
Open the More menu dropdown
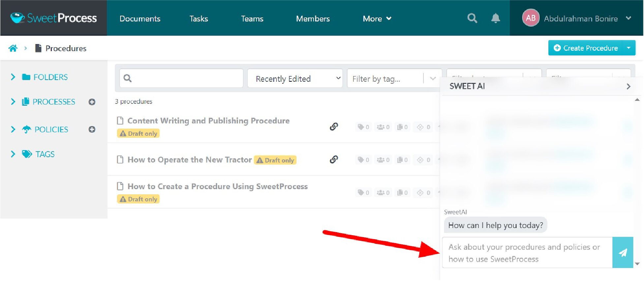coord(377,18)
